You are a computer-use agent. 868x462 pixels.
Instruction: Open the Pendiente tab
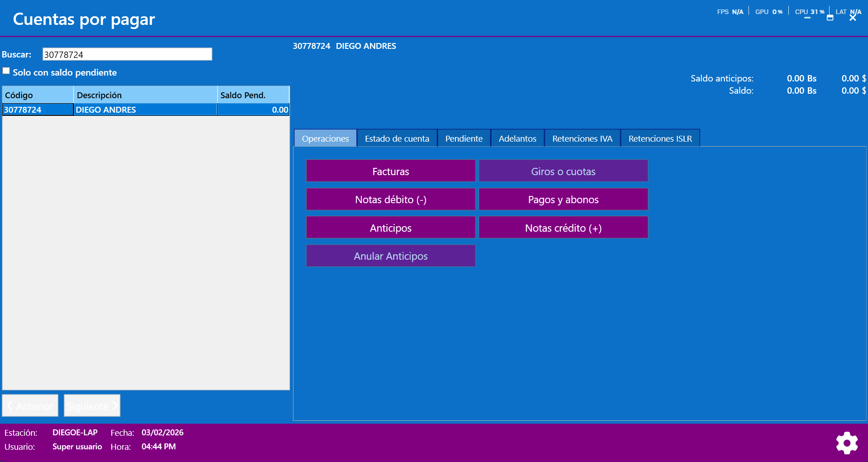pyautogui.click(x=464, y=138)
